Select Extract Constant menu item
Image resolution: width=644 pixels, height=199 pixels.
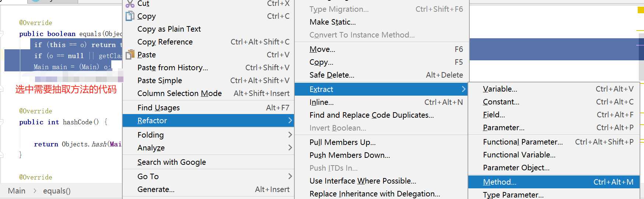click(501, 102)
